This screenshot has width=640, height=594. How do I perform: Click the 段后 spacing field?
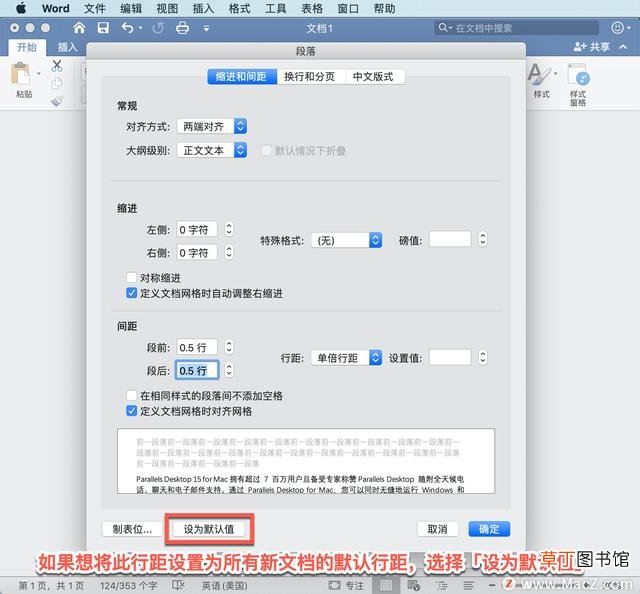click(x=197, y=370)
